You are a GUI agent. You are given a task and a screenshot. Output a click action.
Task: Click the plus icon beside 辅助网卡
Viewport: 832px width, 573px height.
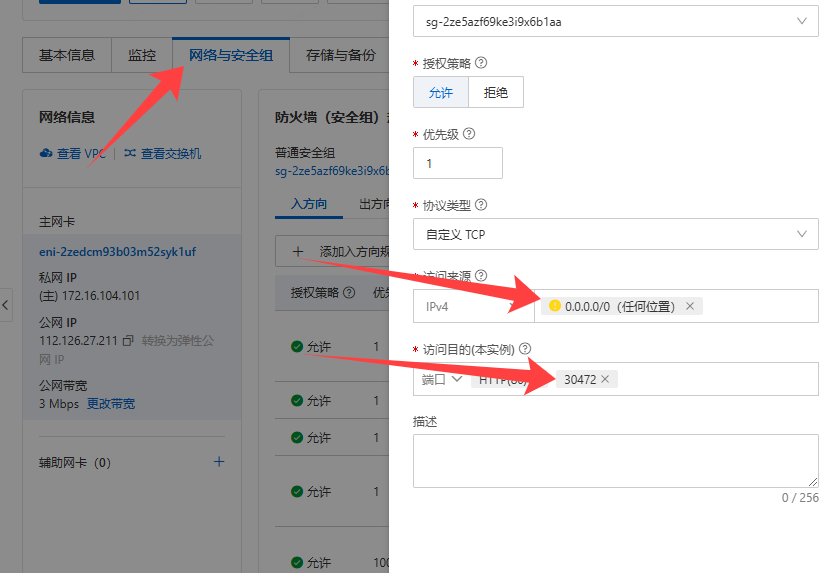(x=219, y=462)
